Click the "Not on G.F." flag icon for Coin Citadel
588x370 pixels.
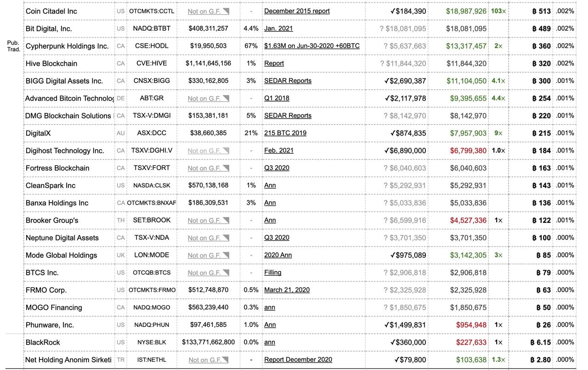coord(225,11)
